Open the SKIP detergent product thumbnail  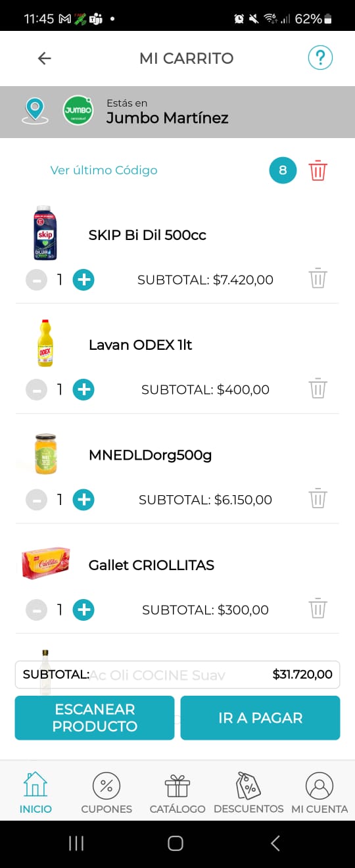[45, 233]
